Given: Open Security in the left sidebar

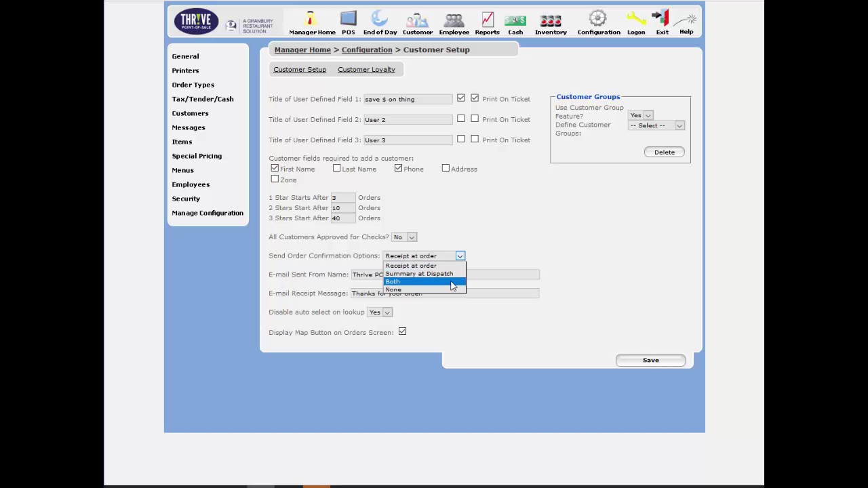Looking at the screenshot, I should 186,199.
